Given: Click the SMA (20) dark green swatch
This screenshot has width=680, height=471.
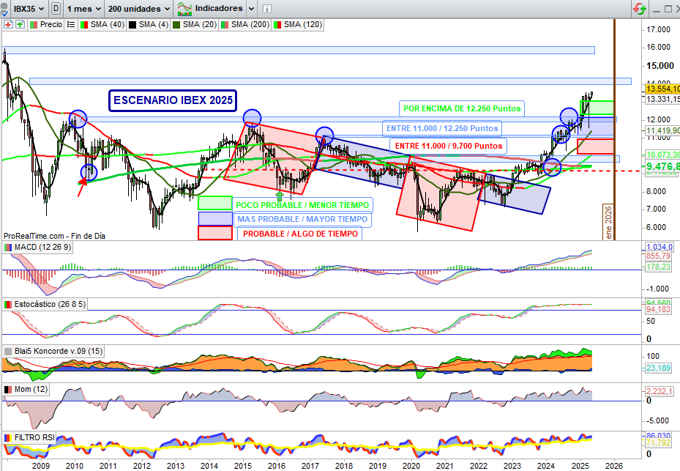Looking at the screenshot, I should click(x=177, y=25).
